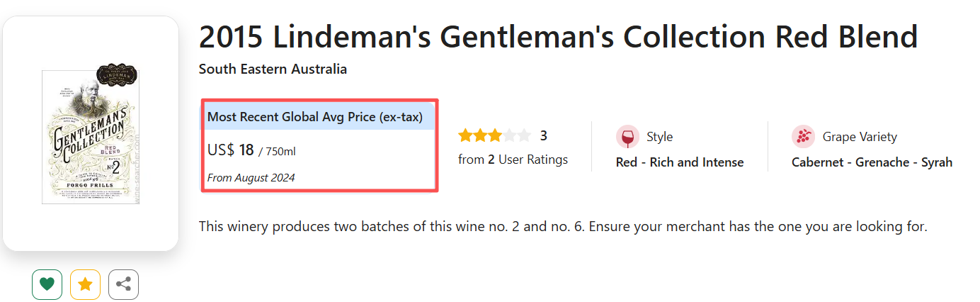This screenshot has width=980, height=302.
Task: Click Red - Rich and Intense style link
Action: pyautogui.click(x=679, y=162)
